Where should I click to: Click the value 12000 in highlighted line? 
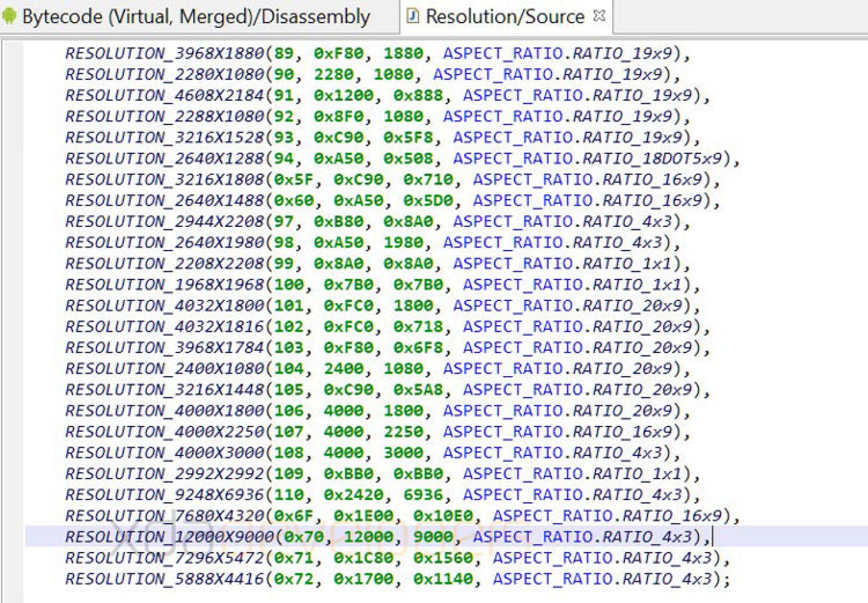[368, 537]
